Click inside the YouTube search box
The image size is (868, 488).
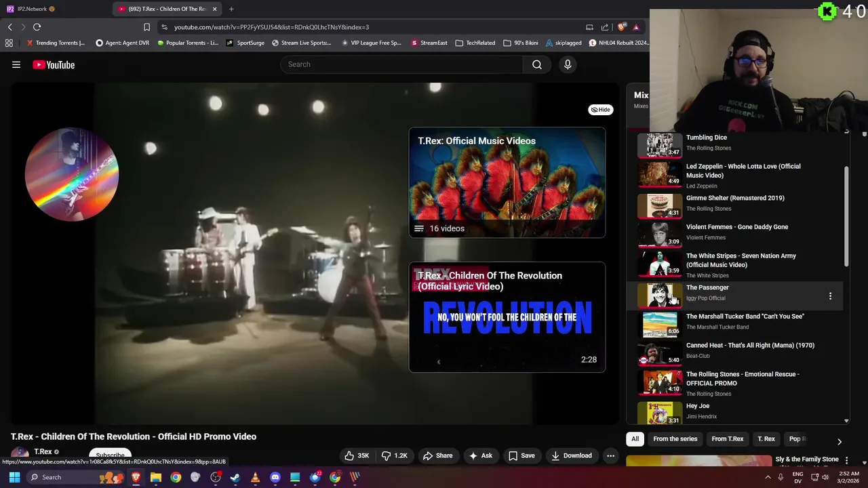point(401,64)
